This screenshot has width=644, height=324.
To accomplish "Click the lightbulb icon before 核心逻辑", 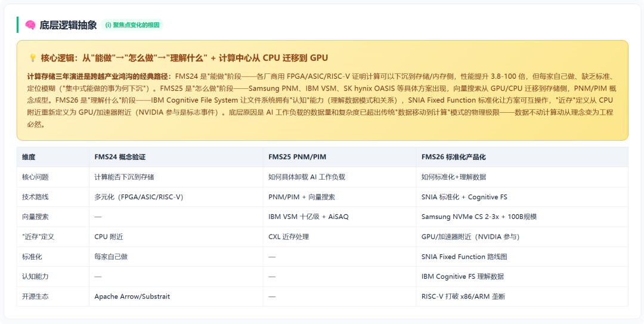I will (x=33, y=58).
